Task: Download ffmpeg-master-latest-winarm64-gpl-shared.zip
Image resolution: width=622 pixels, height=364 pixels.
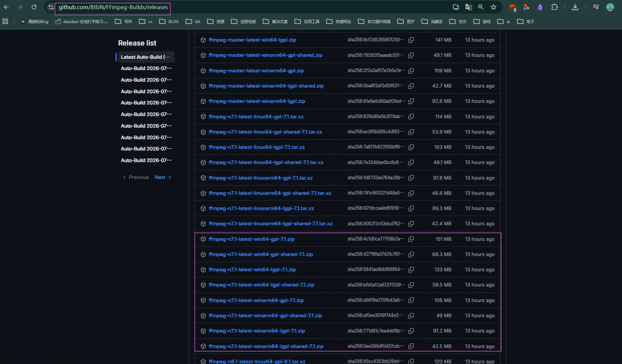Action: (266, 55)
